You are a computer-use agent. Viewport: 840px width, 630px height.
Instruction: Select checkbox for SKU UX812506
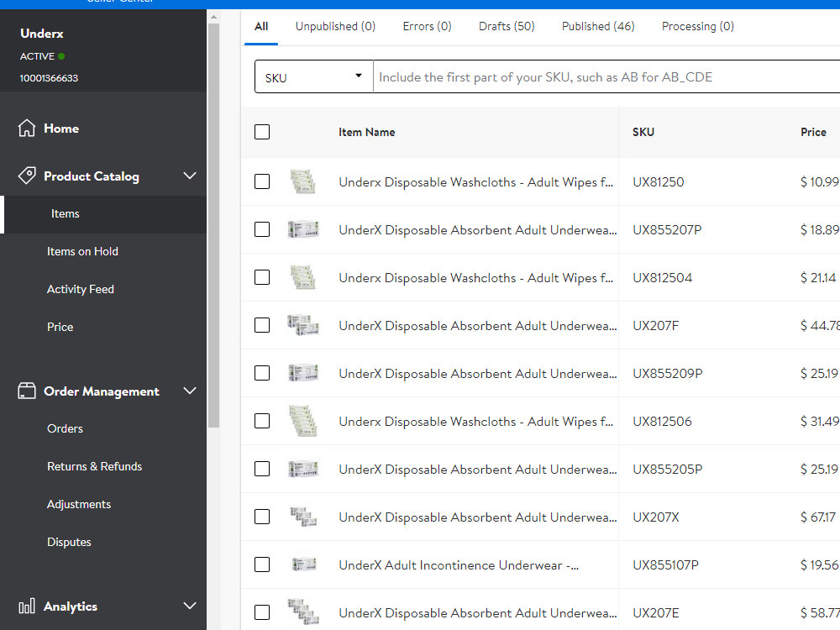click(x=262, y=421)
